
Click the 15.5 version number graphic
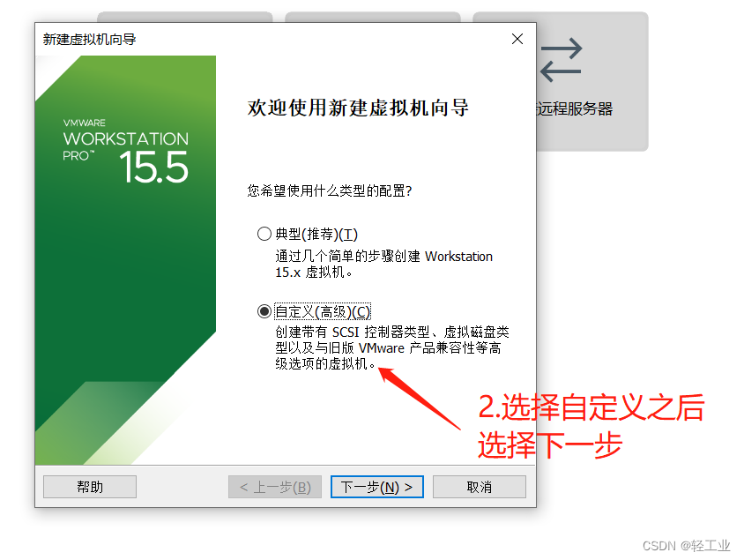point(153,167)
